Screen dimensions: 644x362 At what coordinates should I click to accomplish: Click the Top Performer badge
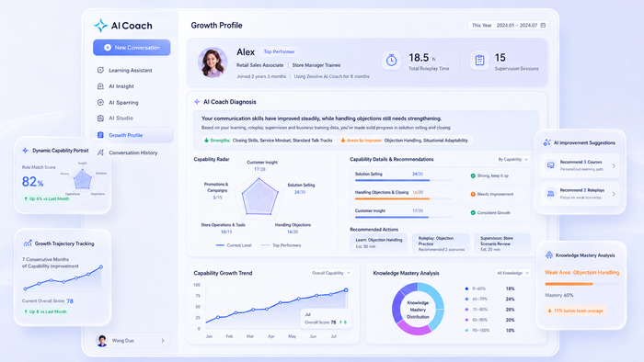point(279,51)
